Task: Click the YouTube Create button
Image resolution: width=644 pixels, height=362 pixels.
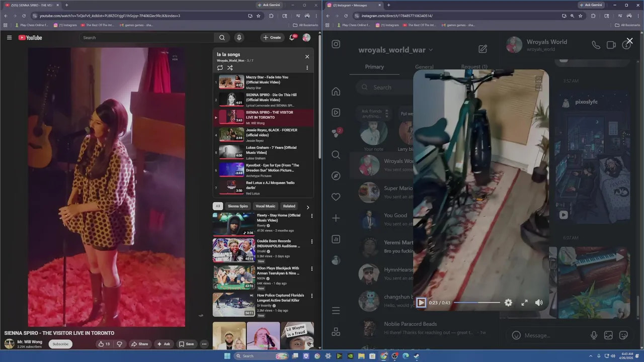Action: pyautogui.click(x=272, y=38)
